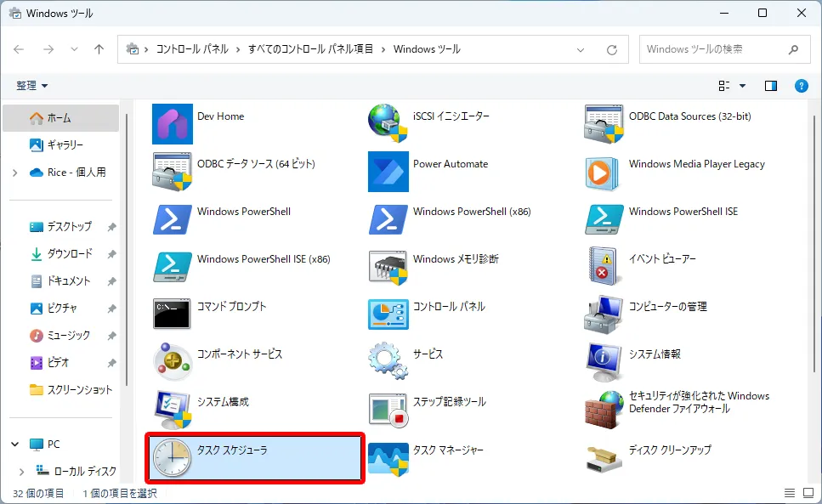Select ODBC Data Sources (32-bit) icon
The height and width of the screenshot is (504, 822).
click(604, 124)
